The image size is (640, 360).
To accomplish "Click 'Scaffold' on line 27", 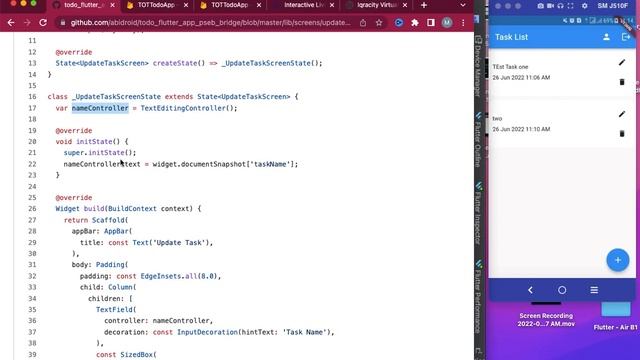I will [108, 220].
